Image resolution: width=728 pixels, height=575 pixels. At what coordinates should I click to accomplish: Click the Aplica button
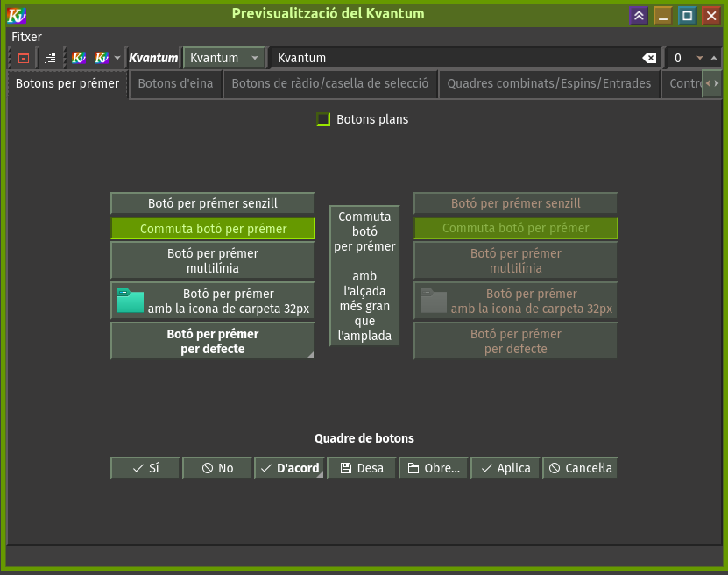[505, 468]
